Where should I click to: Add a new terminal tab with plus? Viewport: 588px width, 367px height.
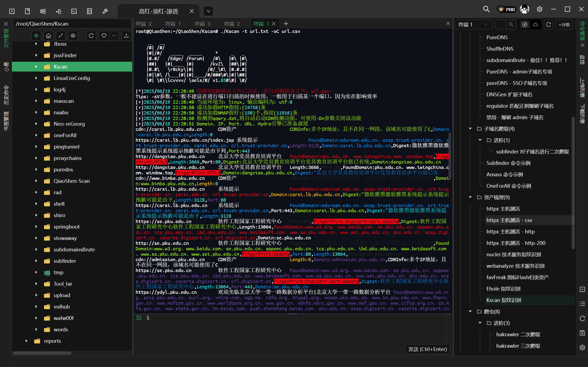[x=286, y=24]
